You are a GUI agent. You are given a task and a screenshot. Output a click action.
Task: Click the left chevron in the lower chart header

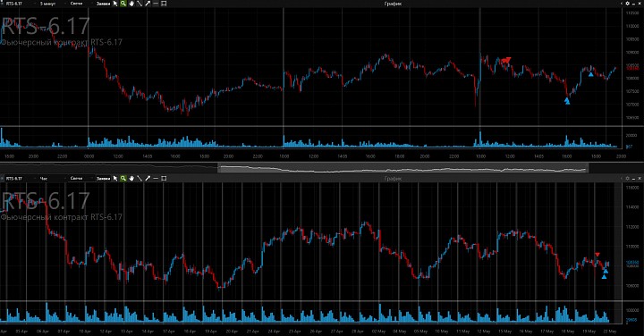click(x=622, y=178)
